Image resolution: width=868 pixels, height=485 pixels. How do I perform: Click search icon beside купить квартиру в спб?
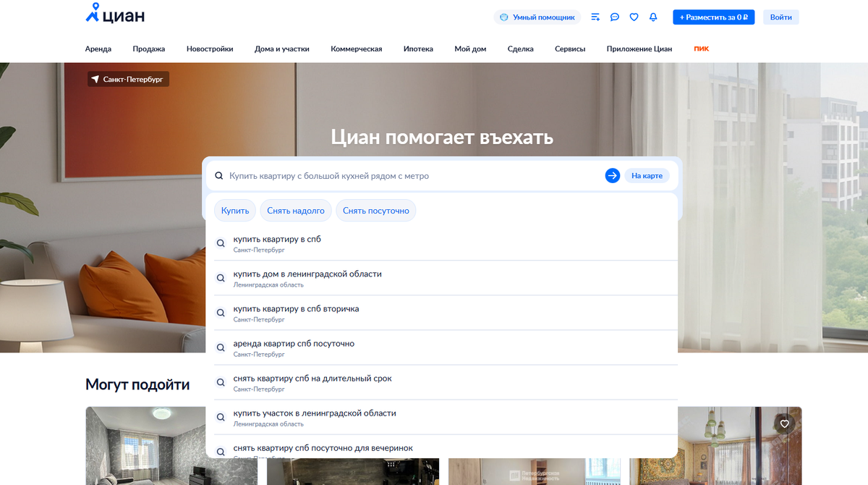coord(221,244)
